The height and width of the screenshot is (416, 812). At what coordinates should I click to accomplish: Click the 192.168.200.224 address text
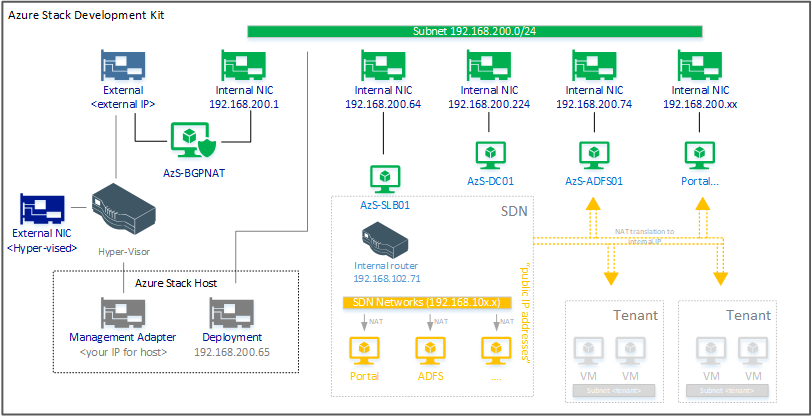point(489,104)
